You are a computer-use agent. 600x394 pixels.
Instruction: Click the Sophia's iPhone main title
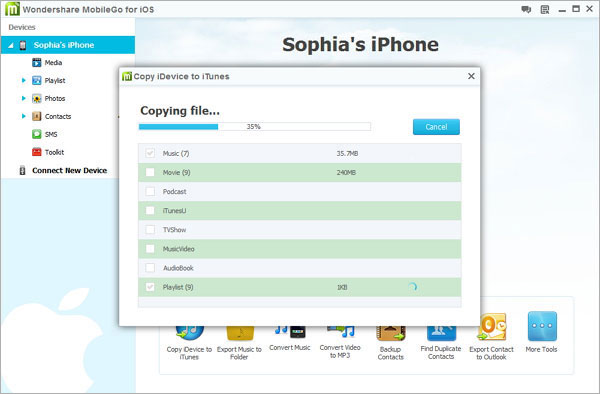tap(360, 44)
